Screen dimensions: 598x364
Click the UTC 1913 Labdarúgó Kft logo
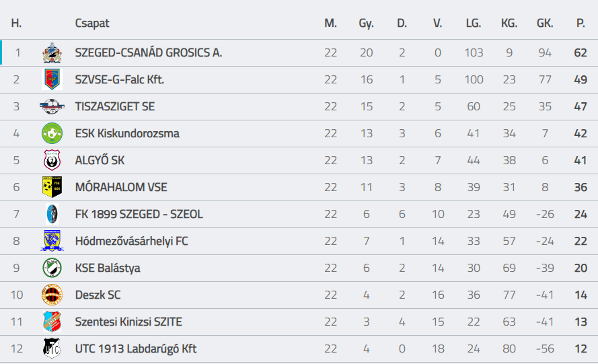click(52, 349)
